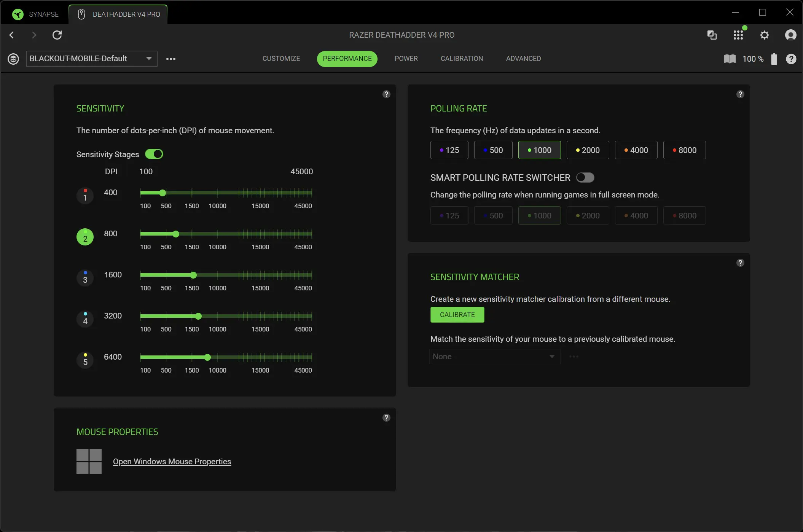Go forward with the right arrow
This screenshot has height=532, width=803.
(x=34, y=35)
